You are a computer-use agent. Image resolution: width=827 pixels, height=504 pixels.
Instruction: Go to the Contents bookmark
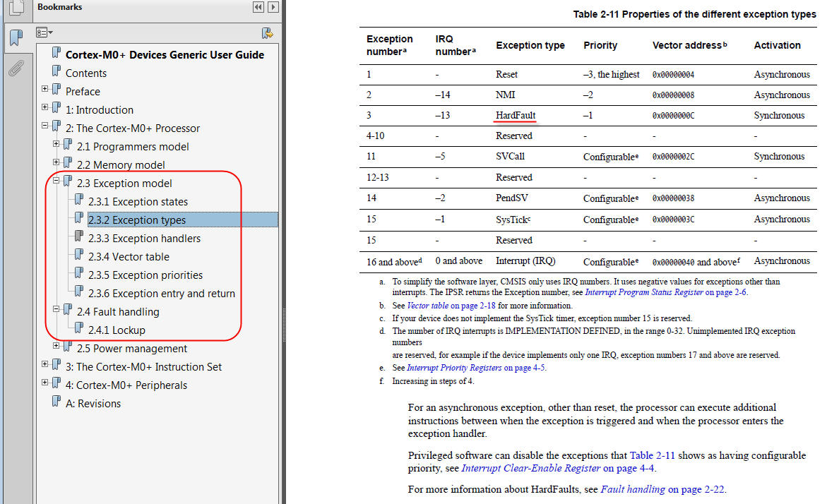pyautogui.click(x=86, y=73)
